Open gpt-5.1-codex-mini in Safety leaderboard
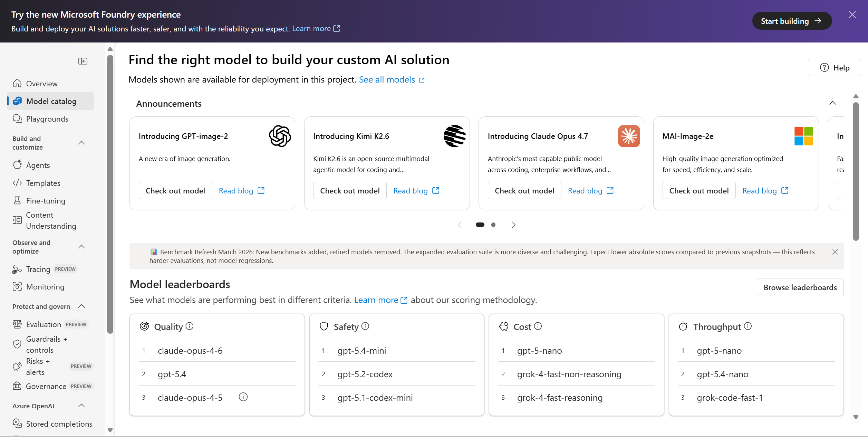This screenshot has height=437, width=868. (x=375, y=398)
